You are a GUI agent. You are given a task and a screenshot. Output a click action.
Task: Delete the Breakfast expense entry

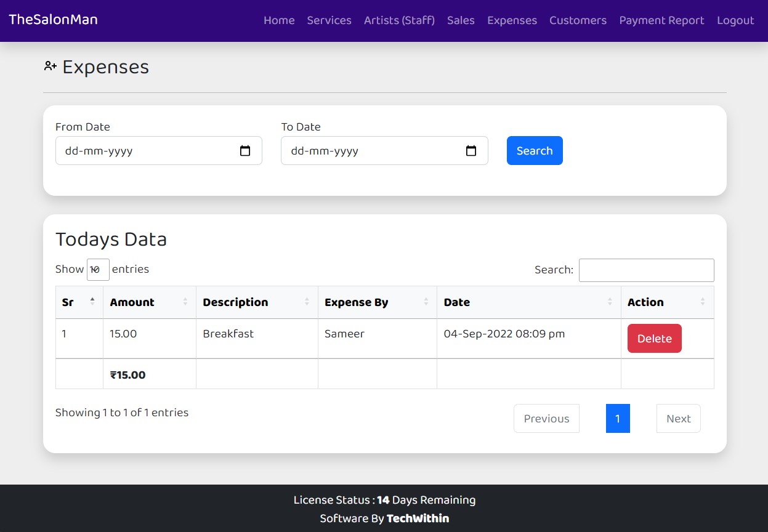pos(655,339)
